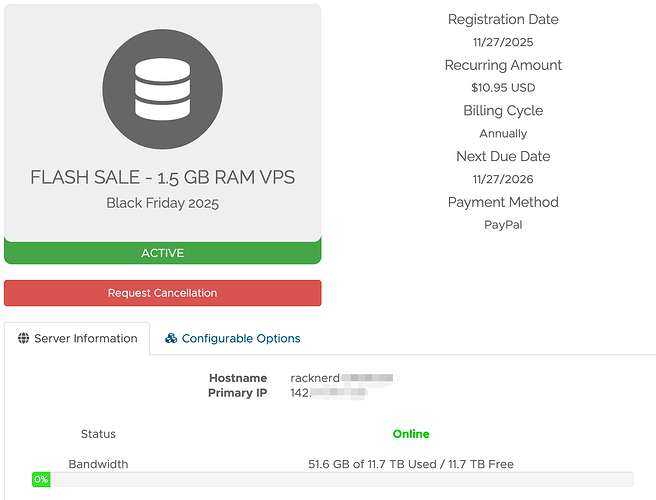Click the Hostname label
This screenshot has height=500, width=656.
pyautogui.click(x=238, y=378)
